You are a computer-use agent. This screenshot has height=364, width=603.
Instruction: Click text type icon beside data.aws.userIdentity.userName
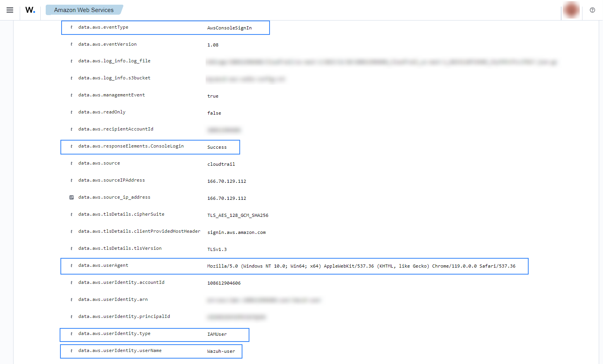[72, 351]
